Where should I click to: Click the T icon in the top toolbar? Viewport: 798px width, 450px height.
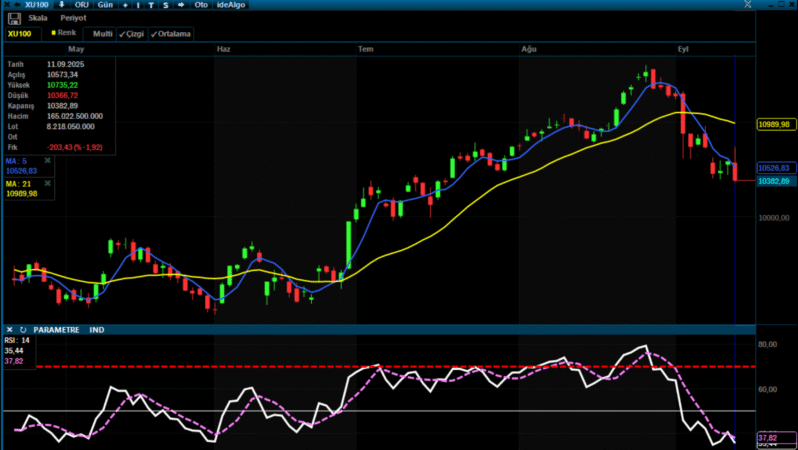pyautogui.click(x=151, y=5)
